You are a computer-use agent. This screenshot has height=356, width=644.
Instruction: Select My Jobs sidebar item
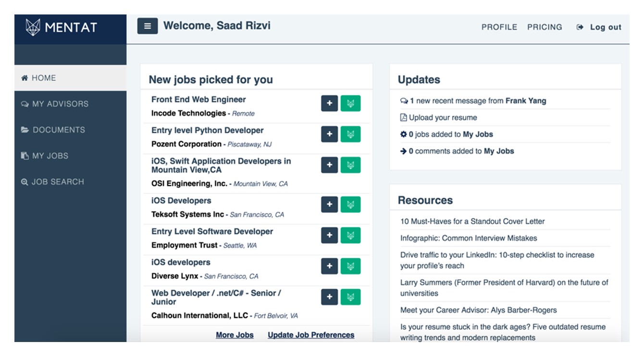(50, 156)
